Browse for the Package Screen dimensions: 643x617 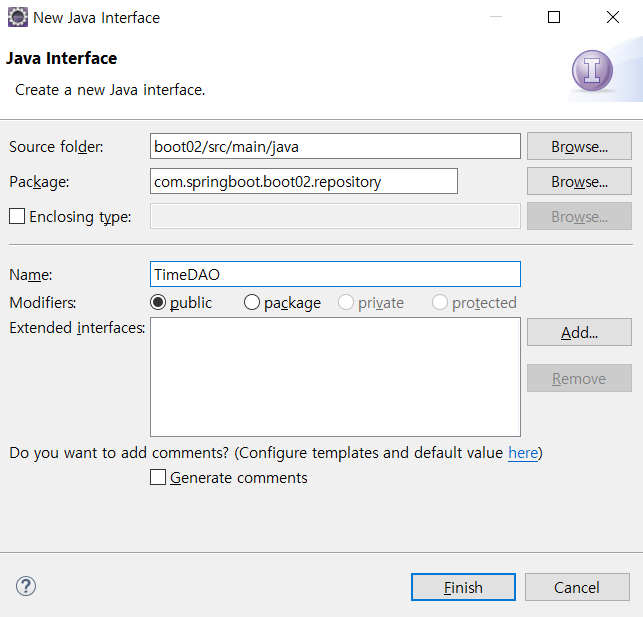click(579, 181)
